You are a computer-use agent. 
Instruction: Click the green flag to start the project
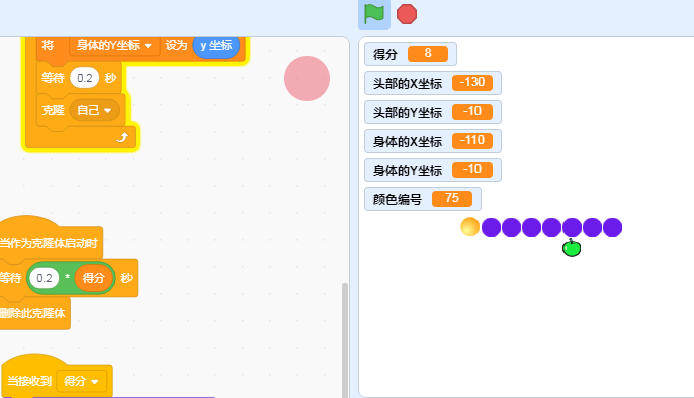(374, 14)
